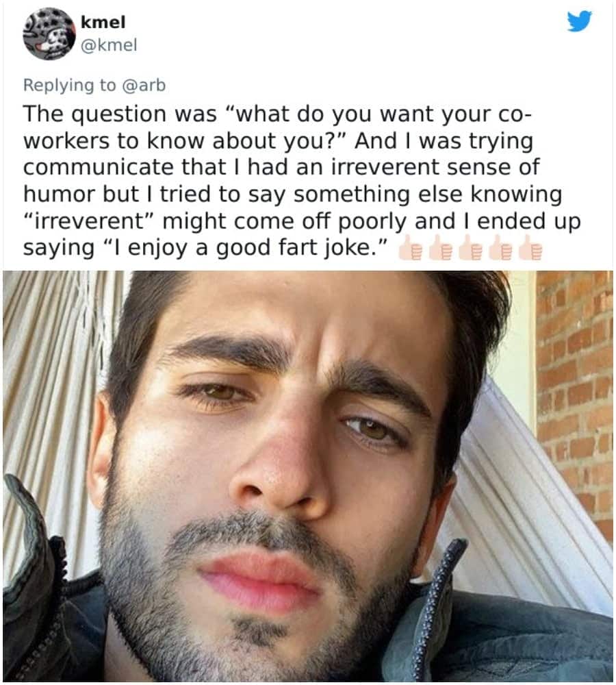The image size is (616, 685).
Task: Click the quoted "I enjoy a good fart joke."
Action: click(248, 248)
